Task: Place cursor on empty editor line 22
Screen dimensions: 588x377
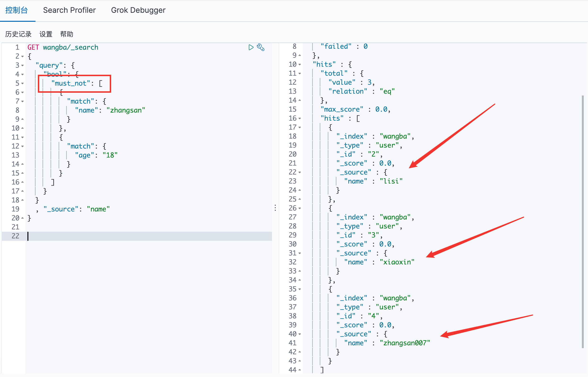Action: (147, 236)
